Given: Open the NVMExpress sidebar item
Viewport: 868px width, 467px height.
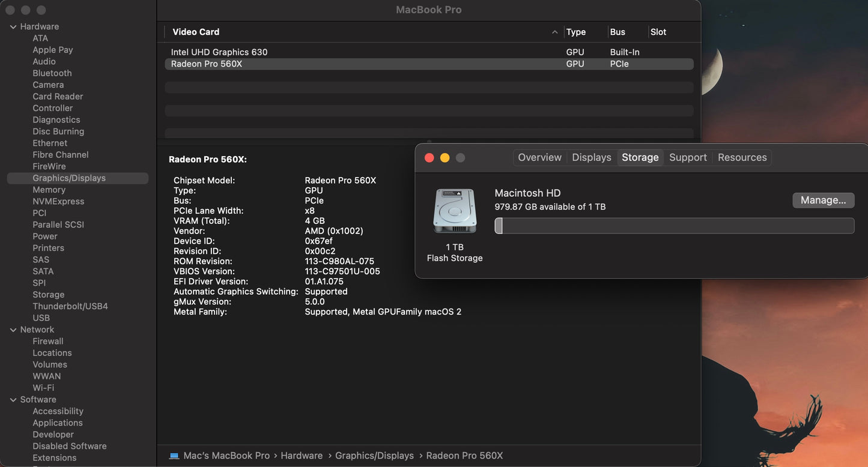Looking at the screenshot, I should point(58,202).
